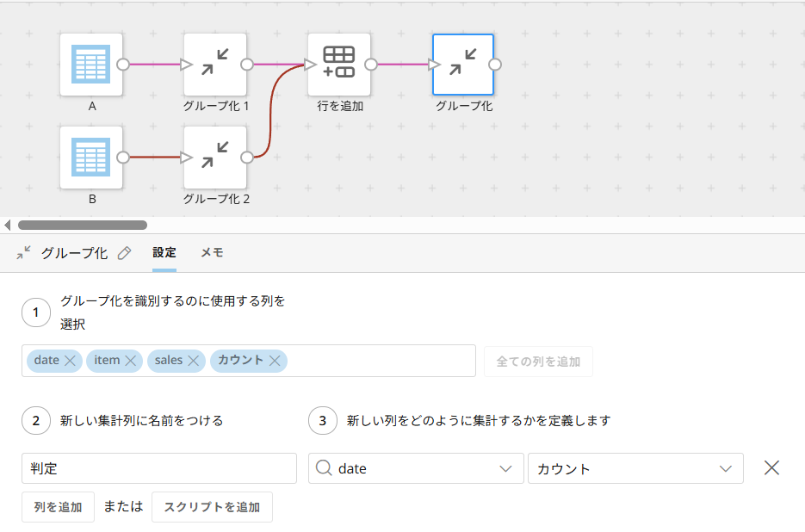Click the horizontal canvas scrollbar thumb
Viewport: 805px width, 532px height.
(x=83, y=225)
